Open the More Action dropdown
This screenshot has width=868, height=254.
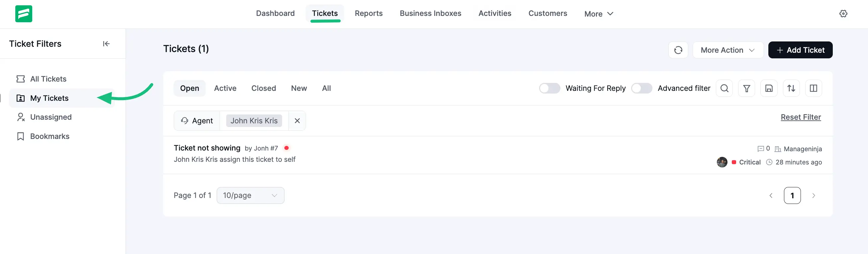point(728,50)
